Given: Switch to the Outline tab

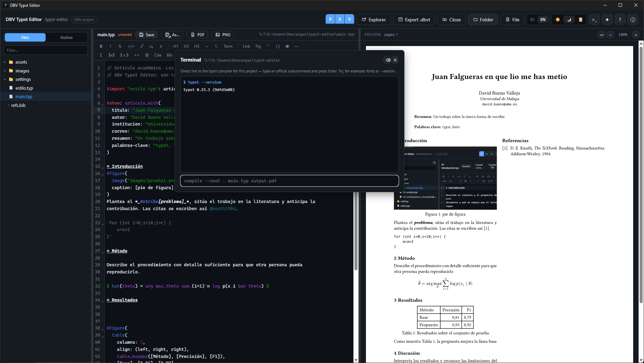Looking at the screenshot, I should (67, 38).
